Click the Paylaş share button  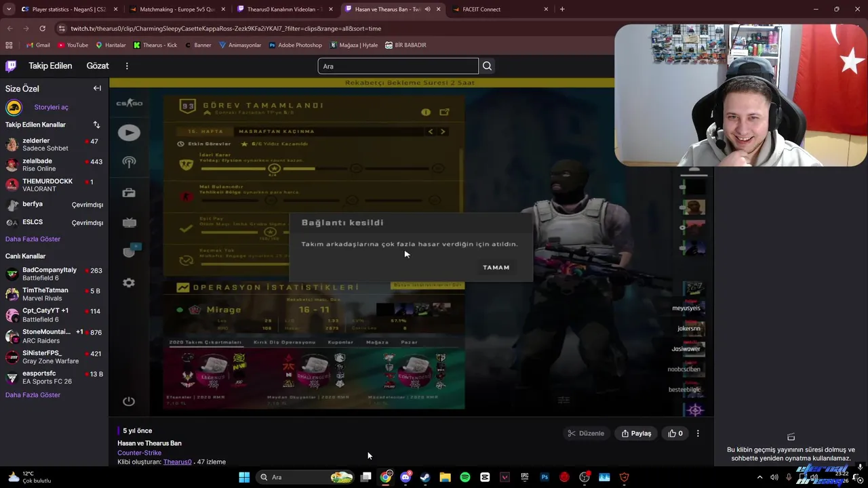637,433
